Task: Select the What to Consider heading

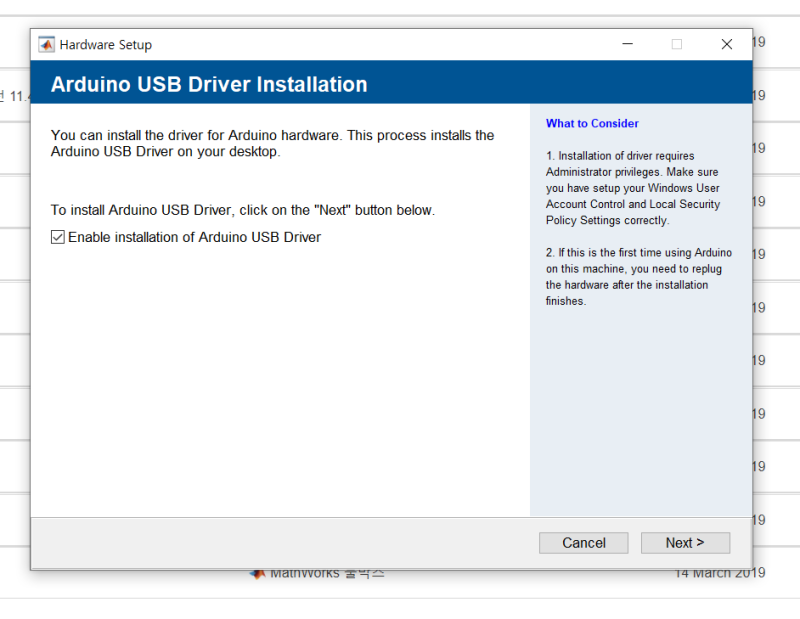Action: tap(592, 123)
